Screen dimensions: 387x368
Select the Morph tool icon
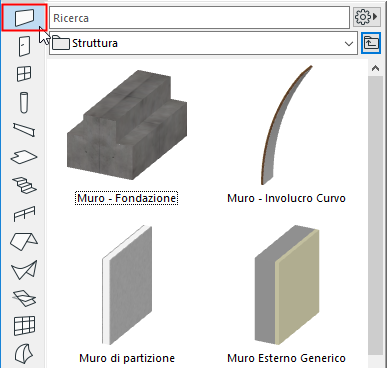tap(24, 353)
